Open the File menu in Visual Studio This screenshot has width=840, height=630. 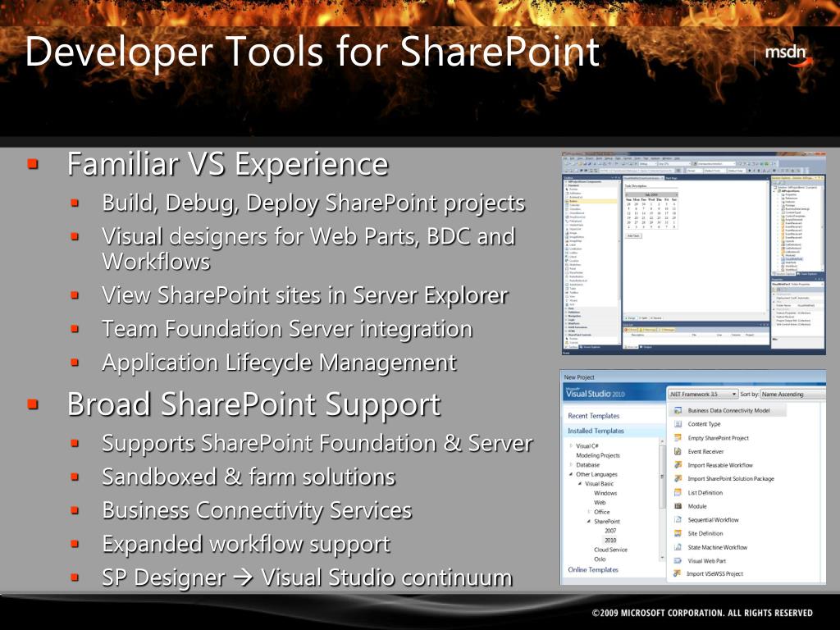[567, 159]
